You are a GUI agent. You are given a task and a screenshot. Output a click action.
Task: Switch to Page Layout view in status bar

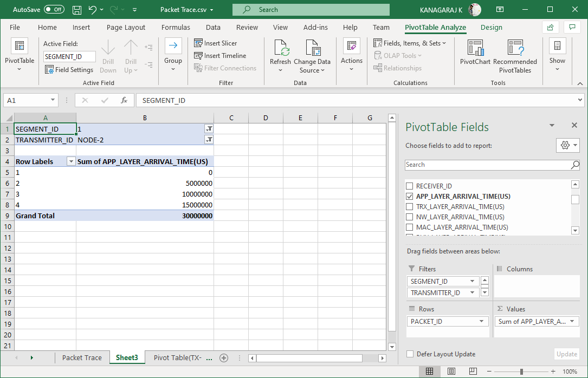point(451,372)
